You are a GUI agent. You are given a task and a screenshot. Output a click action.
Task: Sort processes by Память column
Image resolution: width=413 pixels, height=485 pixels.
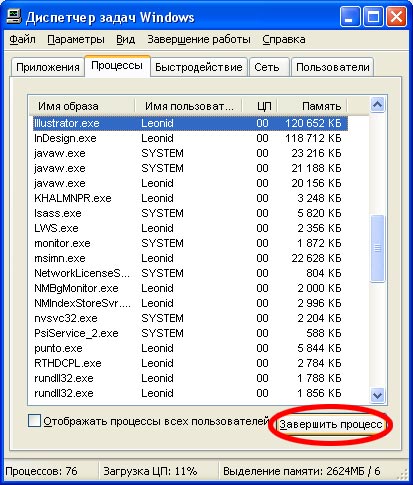pos(312,106)
